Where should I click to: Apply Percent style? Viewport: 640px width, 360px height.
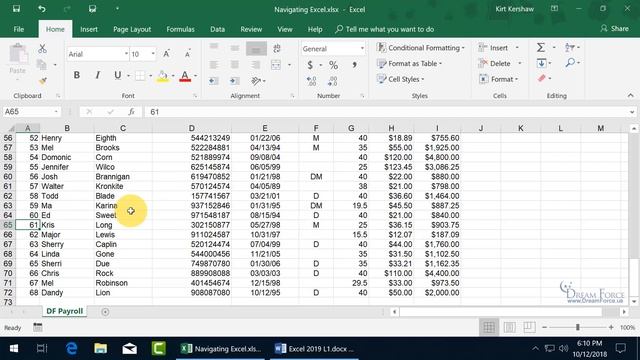333,65
